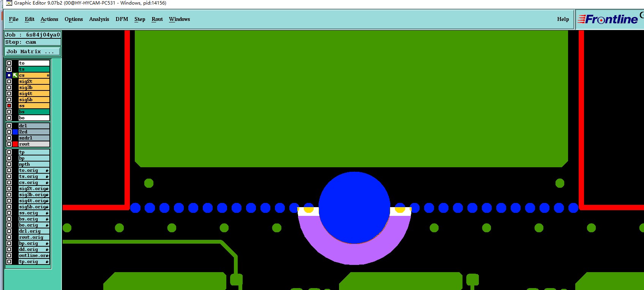Screen dimensions: 644x290
Task: Select the bs layer name
Action: tap(34, 112)
